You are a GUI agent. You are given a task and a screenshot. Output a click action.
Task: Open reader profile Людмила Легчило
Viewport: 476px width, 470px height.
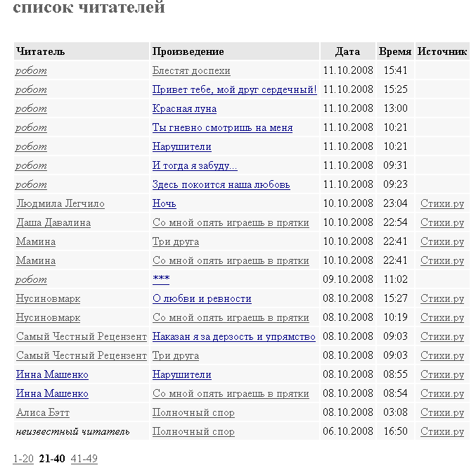(60, 203)
